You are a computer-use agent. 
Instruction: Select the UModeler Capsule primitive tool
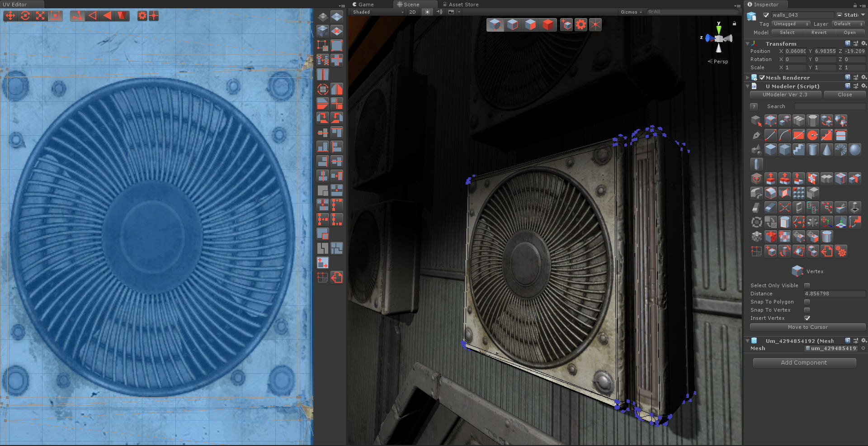[x=757, y=164]
